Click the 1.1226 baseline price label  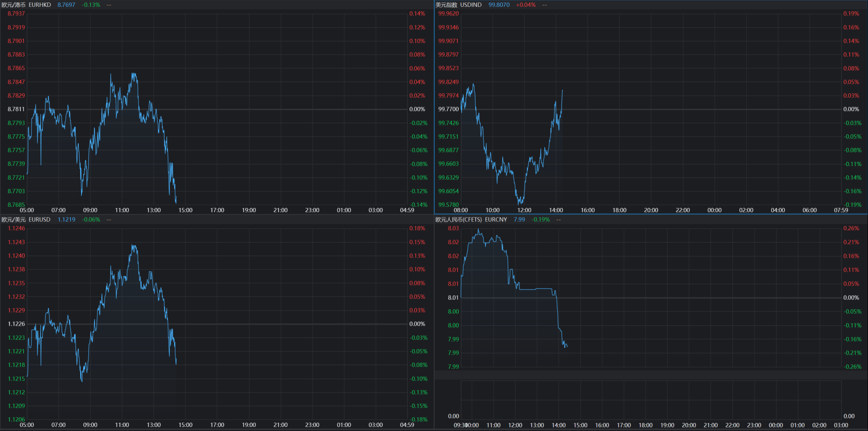click(16, 324)
